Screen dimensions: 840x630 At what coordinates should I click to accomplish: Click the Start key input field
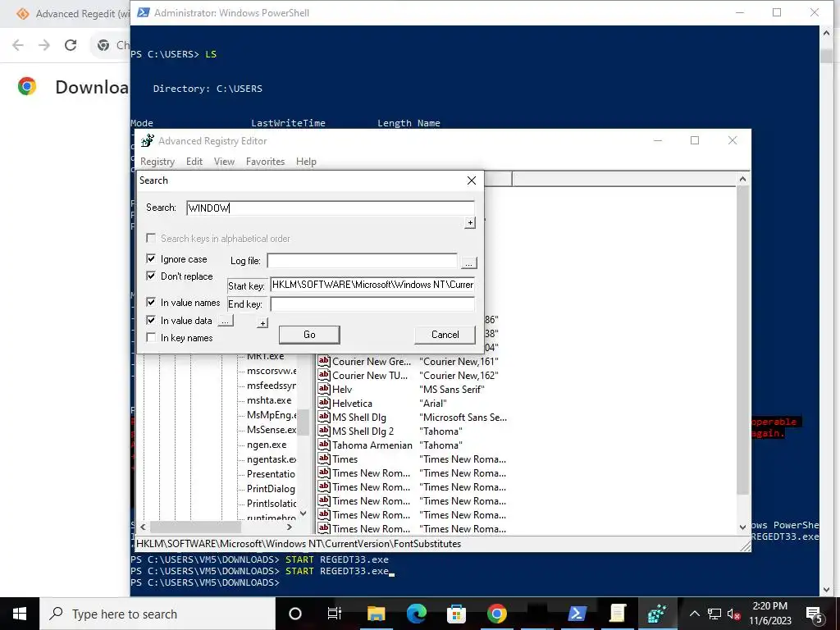(x=372, y=285)
